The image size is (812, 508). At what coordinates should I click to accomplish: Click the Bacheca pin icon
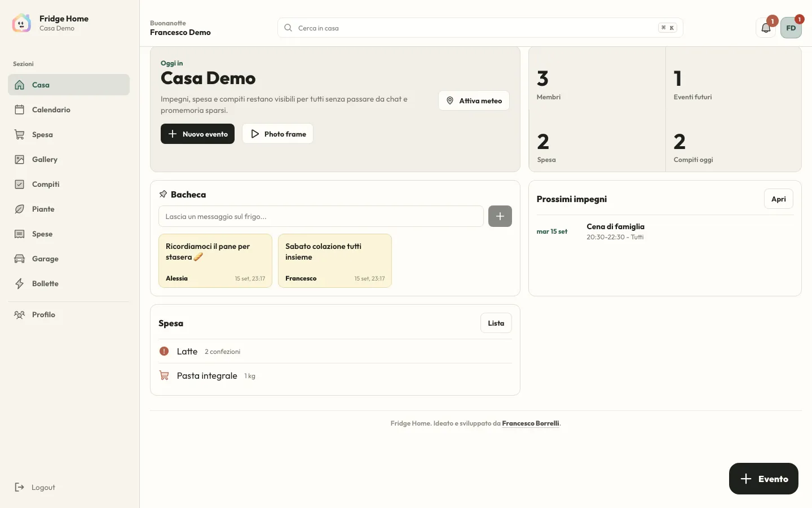pyautogui.click(x=164, y=194)
